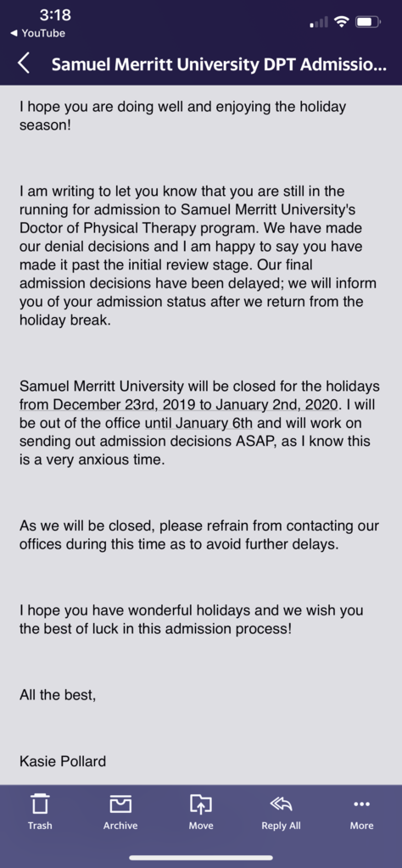Tap the Reply All arrows icon
This screenshot has height=868, width=402.
(x=282, y=811)
